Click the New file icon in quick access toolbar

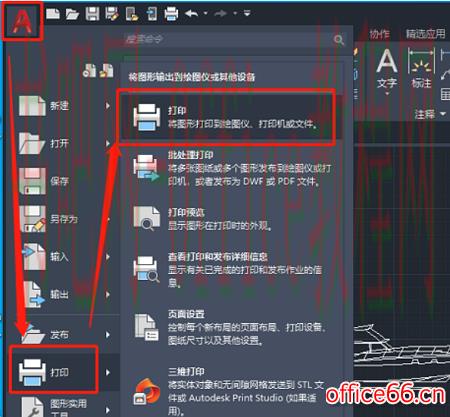53,14
